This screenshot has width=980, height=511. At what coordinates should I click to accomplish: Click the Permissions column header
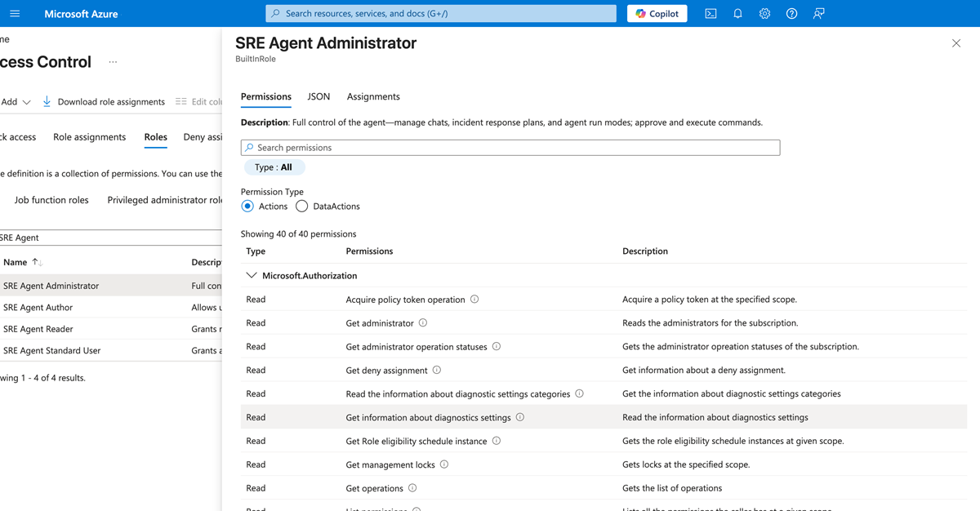pyautogui.click(x=369, y=251)
